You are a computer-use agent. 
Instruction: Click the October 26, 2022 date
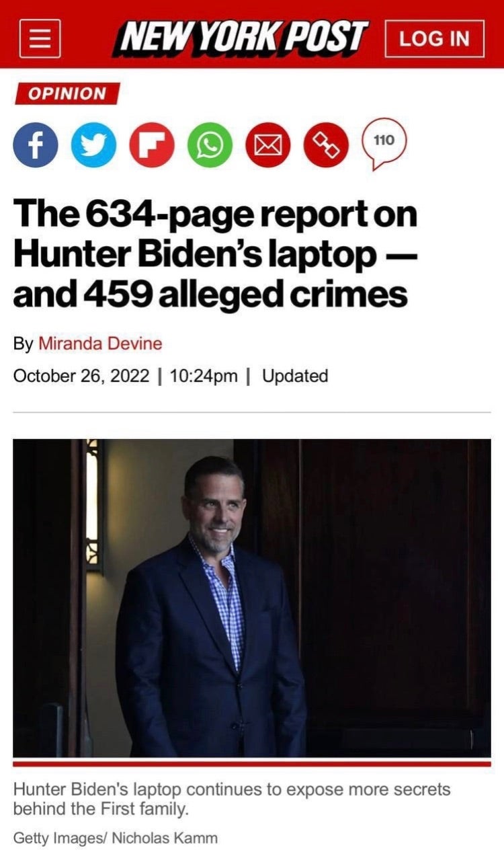pos(81,376)
